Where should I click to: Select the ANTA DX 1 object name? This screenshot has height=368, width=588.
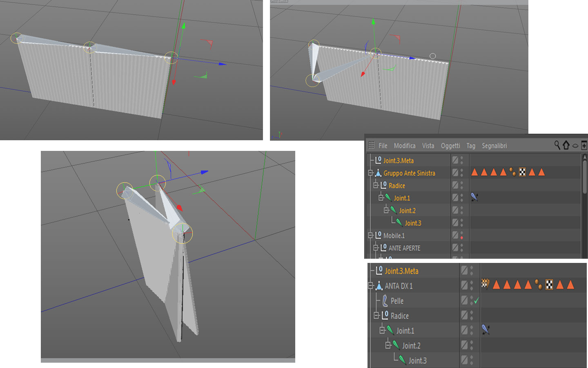tap(399, 286)
